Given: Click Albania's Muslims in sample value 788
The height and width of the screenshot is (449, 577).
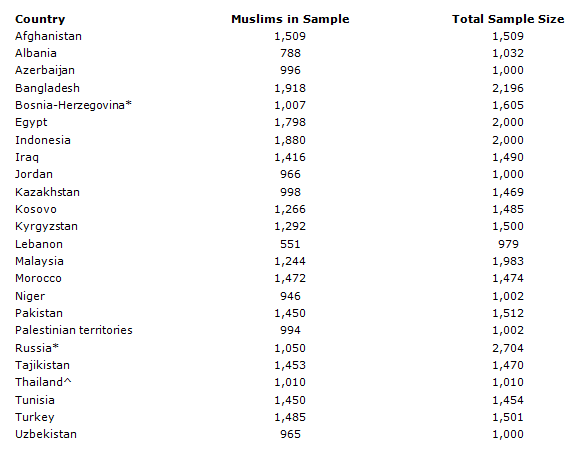Looking at the screenshot, I should coord(290,53).
